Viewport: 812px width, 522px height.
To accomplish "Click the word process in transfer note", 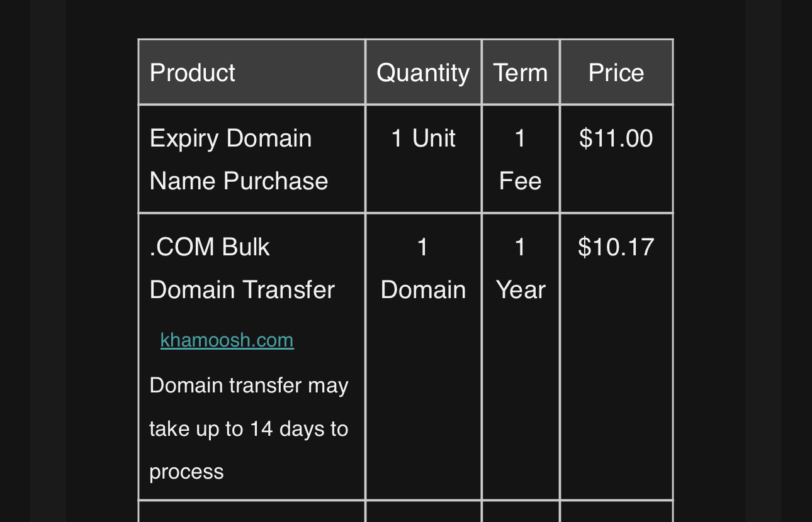I will (x=187, y=472).
